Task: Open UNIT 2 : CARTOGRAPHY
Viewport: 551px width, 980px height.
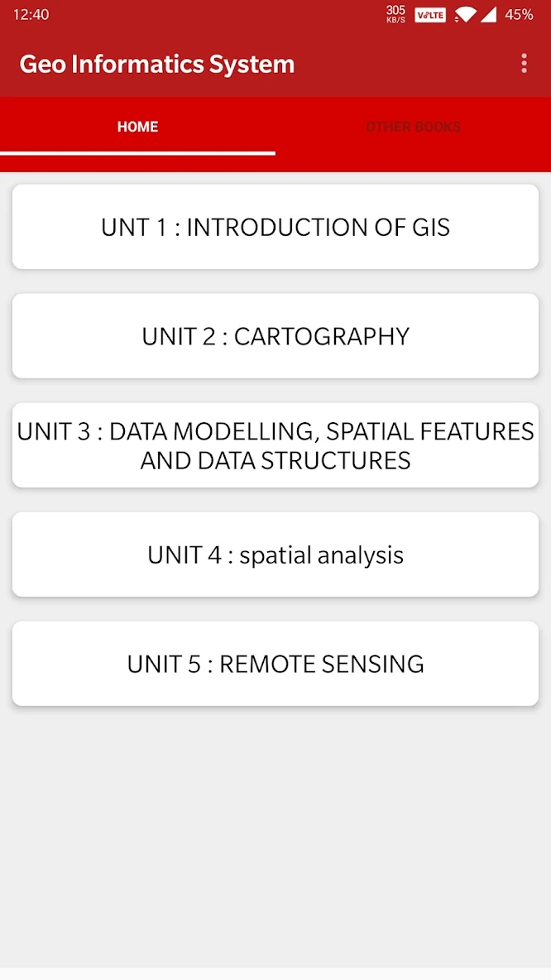Action: point(275,336)
